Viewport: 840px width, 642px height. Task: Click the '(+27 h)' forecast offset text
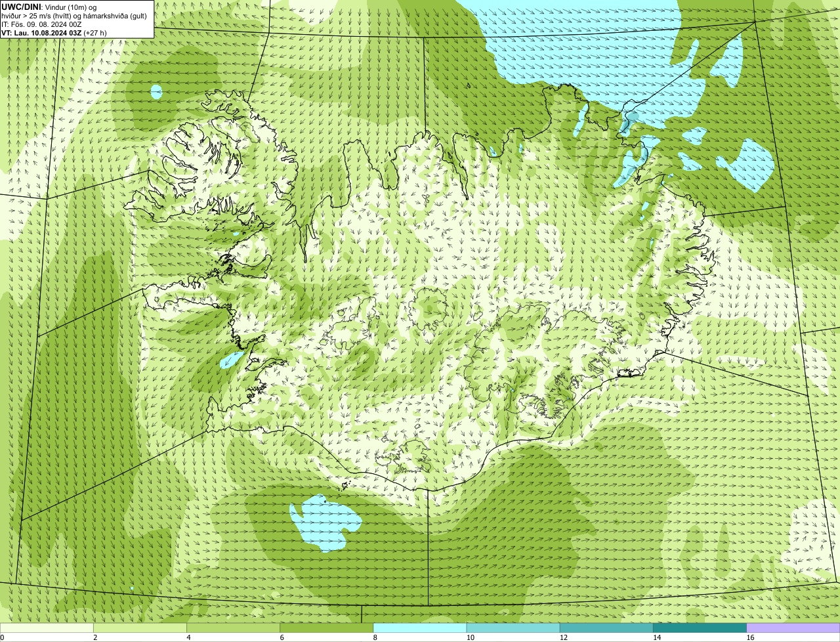coord(95,33)
